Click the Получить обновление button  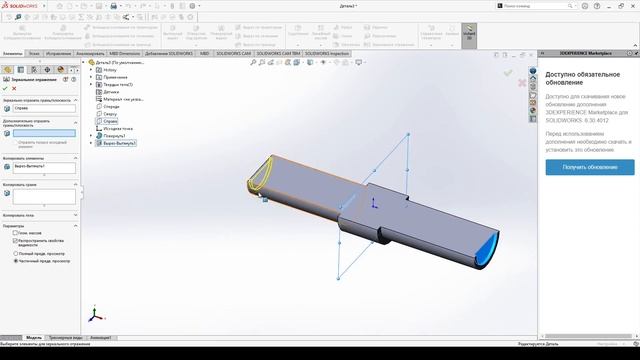click(590, 167)
